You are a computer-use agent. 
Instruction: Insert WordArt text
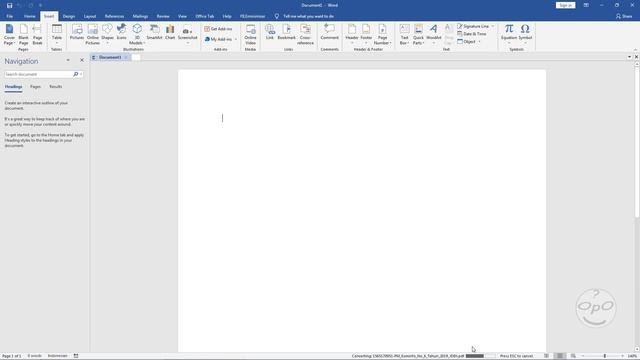point(433,34)
